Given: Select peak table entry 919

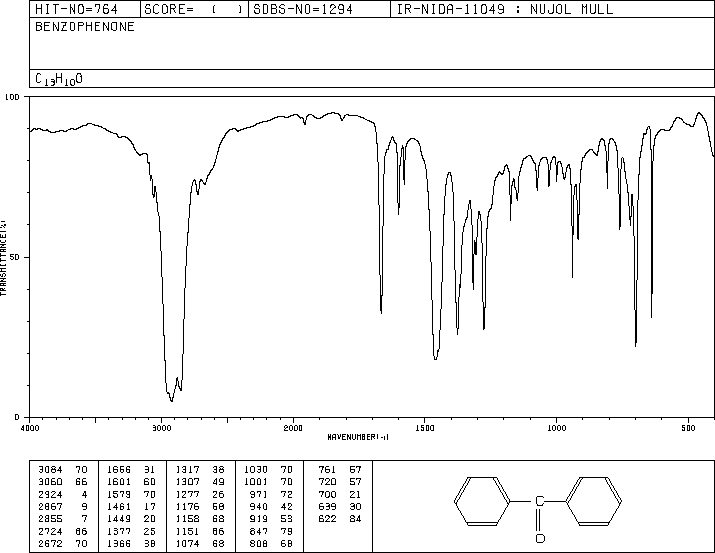Looking at the screenshot, I should click(x=259, y=519).
